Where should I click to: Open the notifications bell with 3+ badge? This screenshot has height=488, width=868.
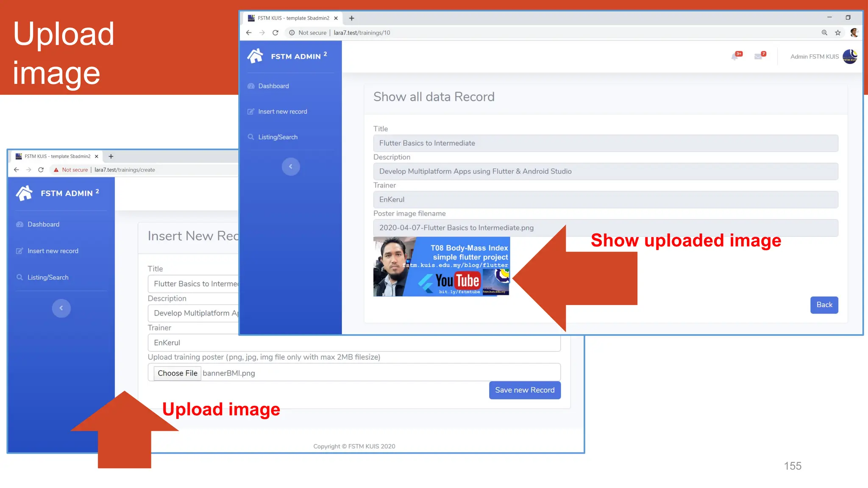click(x=736, y=56)
